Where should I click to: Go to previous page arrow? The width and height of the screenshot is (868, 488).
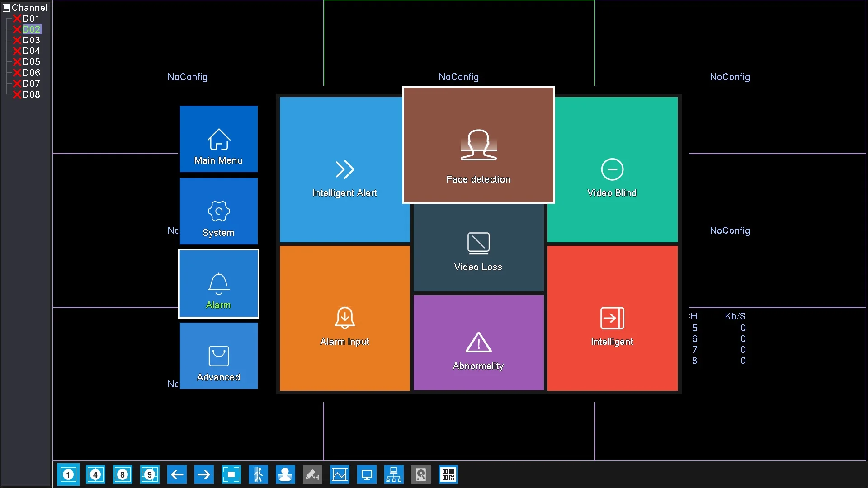point(177,474)
